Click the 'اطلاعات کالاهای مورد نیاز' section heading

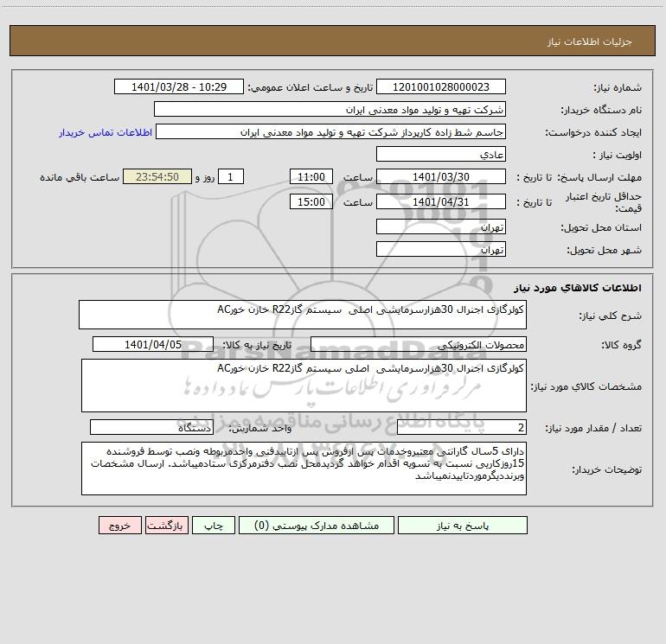tap(578, 288)
